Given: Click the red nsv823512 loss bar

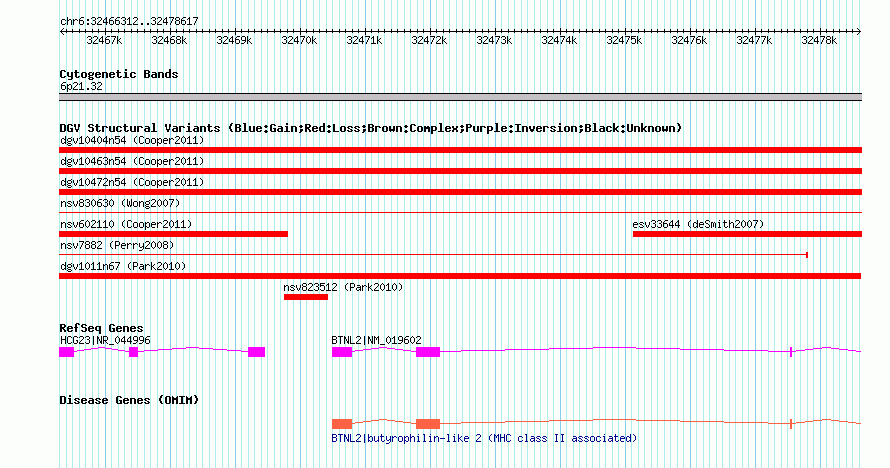Looking at the screenshot, I should click(306, 297).
